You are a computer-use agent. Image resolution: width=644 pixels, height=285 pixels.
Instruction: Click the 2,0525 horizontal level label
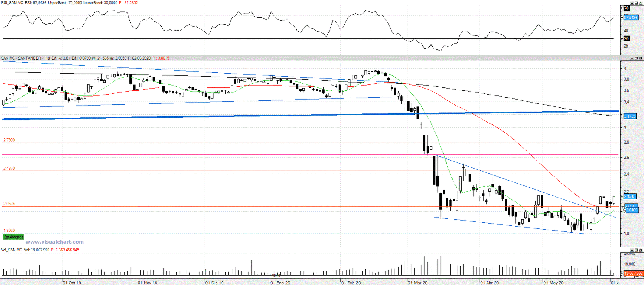9,204
